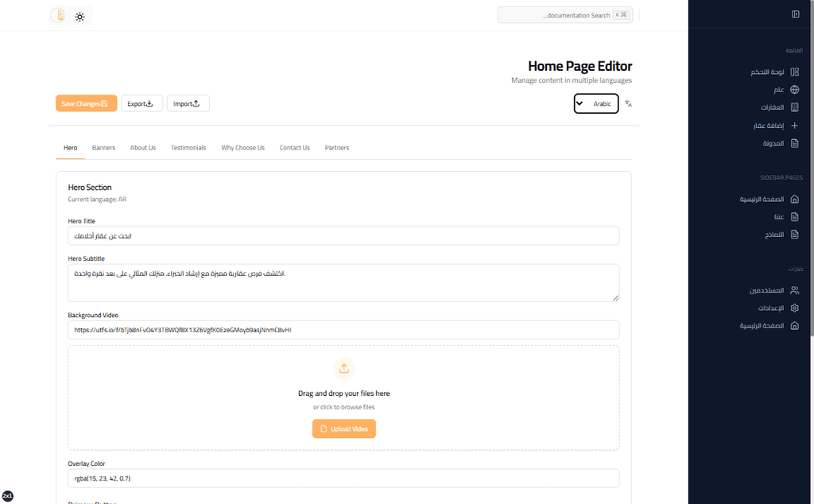Click the 'Current language: AR' text
The height and width of the screenshot is (504, 814).
97,200
